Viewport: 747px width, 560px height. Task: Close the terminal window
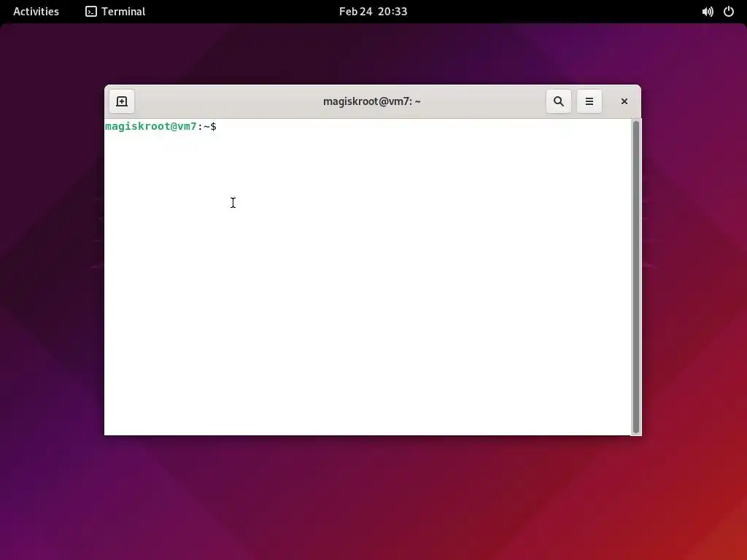click(624, 101)
